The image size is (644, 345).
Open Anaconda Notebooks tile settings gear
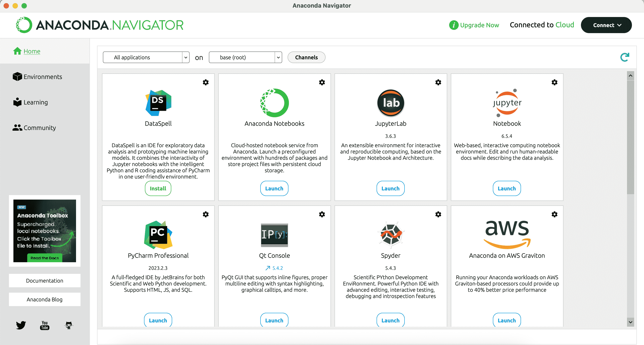322,82
